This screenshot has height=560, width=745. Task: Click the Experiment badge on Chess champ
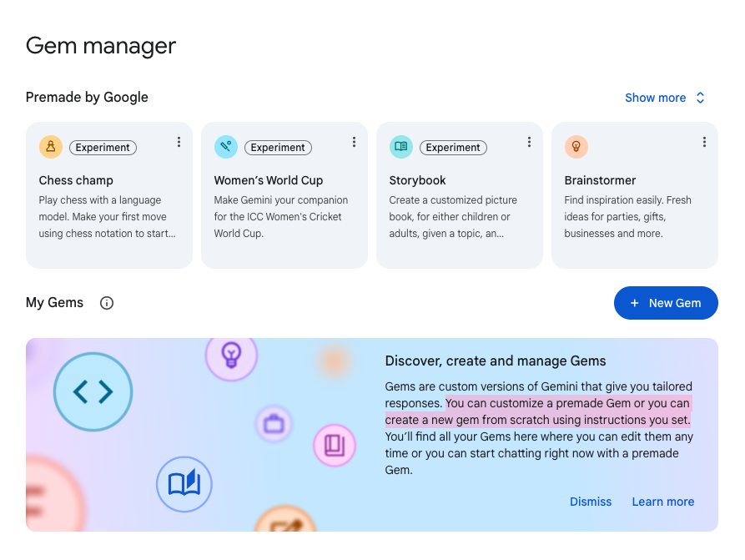103,147
